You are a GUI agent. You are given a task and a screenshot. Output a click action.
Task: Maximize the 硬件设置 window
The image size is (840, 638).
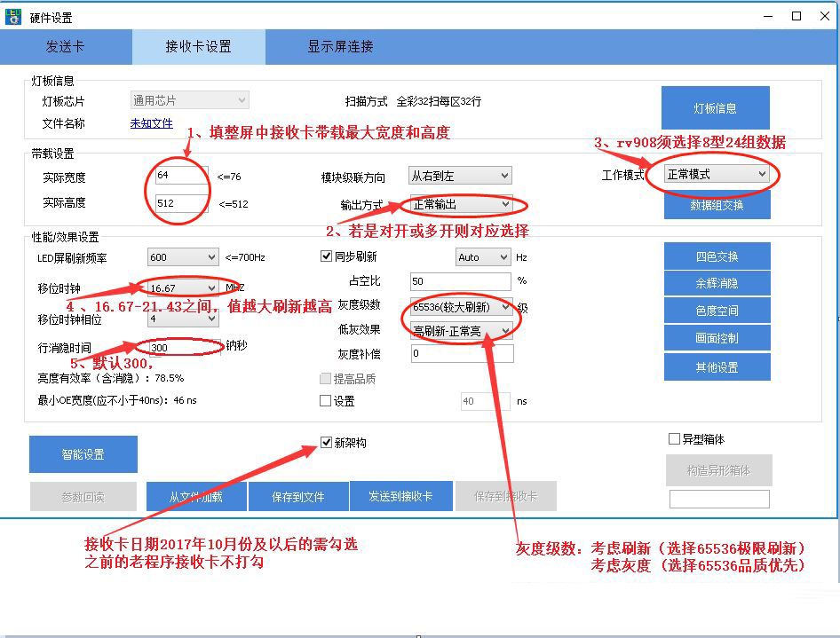click(x=796, y=16)
